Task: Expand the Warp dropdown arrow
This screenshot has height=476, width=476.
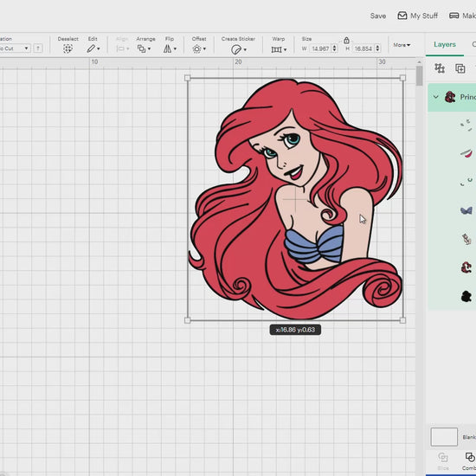Action: coord(285,49)
